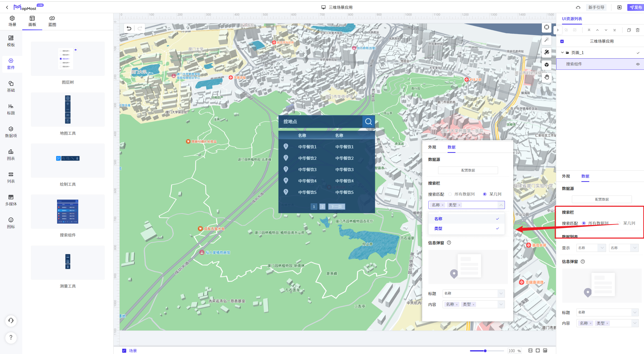The height and width of the screenshot is (354, 644).
Task: Undo the last canvas action
Action: pos(129,28)
